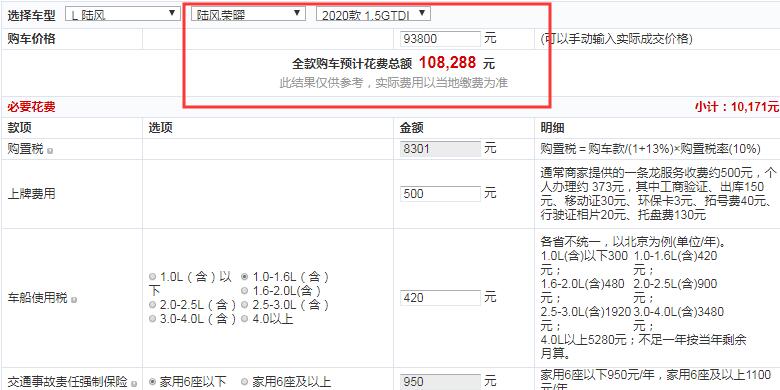This screenshot has height=390, width=780.
Task: Click the 必要花费 section heading
Action: pyautogui.click(x=31, y=106)
